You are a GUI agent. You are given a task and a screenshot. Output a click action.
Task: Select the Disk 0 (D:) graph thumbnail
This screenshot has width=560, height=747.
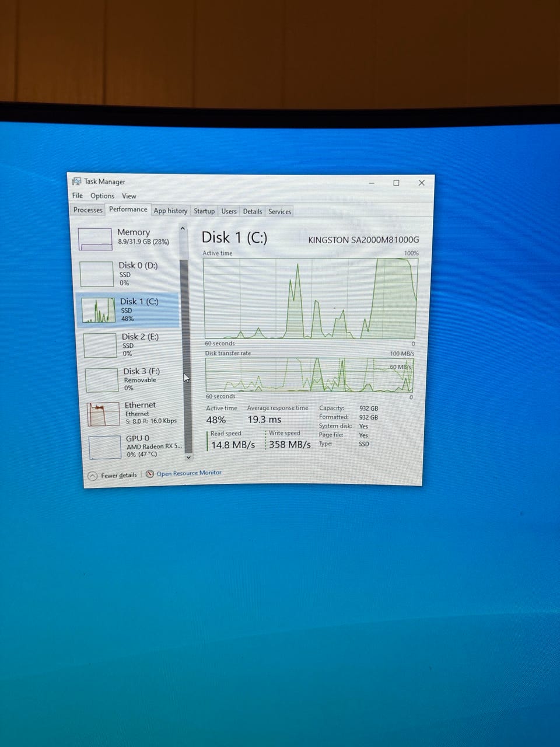pos(97,274)
